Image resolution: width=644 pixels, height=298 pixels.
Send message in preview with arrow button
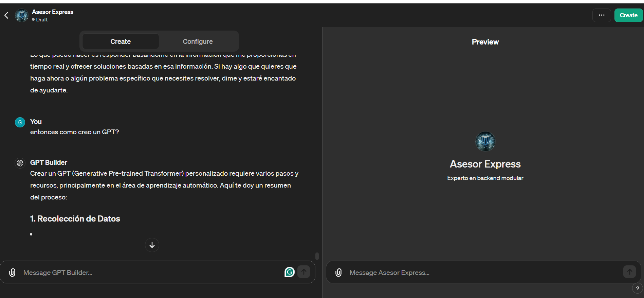point(629,272)
